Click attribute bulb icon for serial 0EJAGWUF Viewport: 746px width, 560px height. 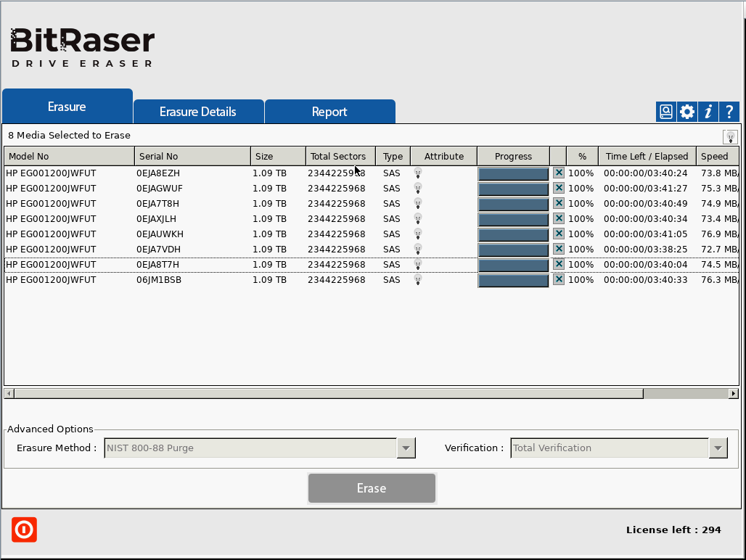coord(418,189)
